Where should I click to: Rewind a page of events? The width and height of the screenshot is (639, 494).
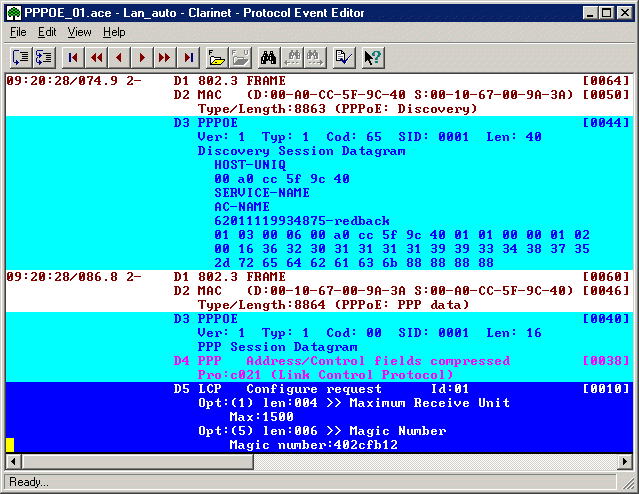tap(96, 57)
